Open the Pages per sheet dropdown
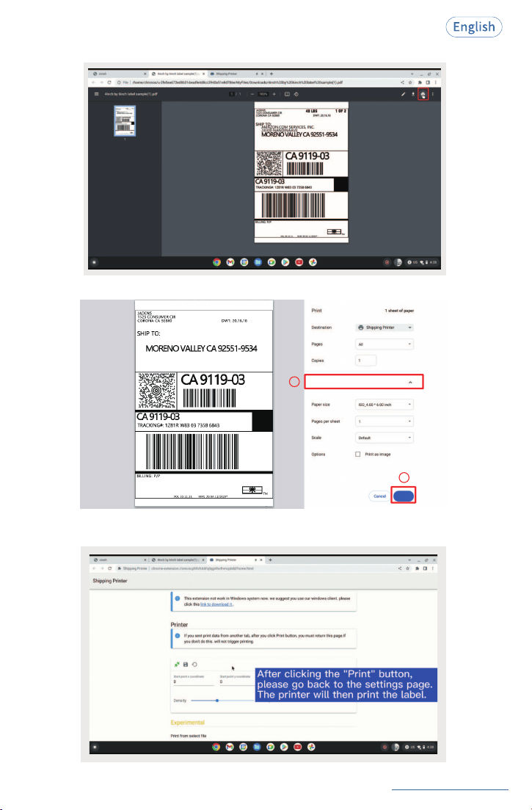Image resolution: width=532 pixels, height=810 pixels. pos(385,422)
